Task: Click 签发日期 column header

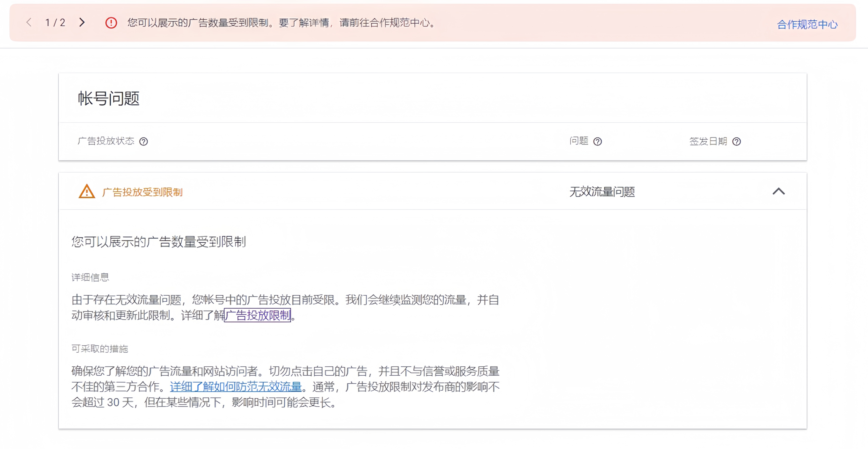Action: click(708, 141)
